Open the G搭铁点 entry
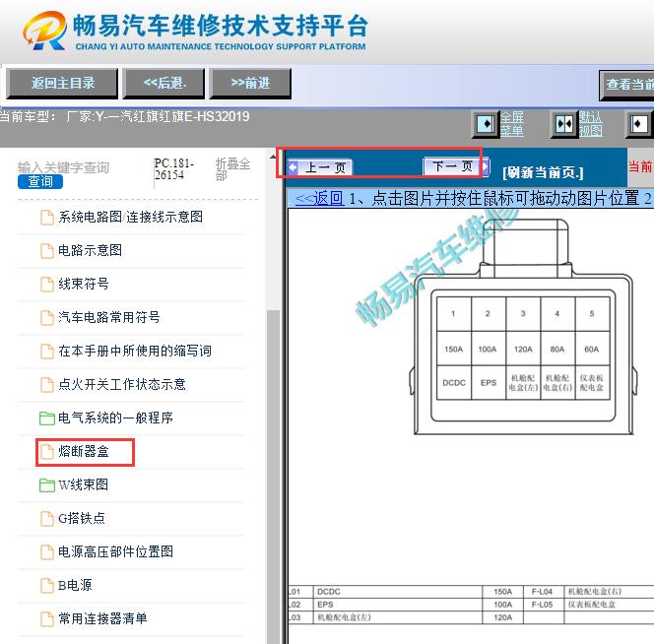This screenshot has width=654, height=644. click(82, 518)
